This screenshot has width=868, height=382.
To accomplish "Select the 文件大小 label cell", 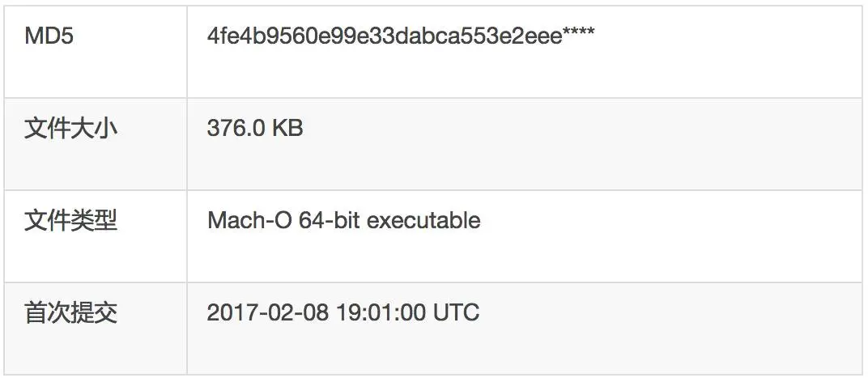I will tap(70, 129).
